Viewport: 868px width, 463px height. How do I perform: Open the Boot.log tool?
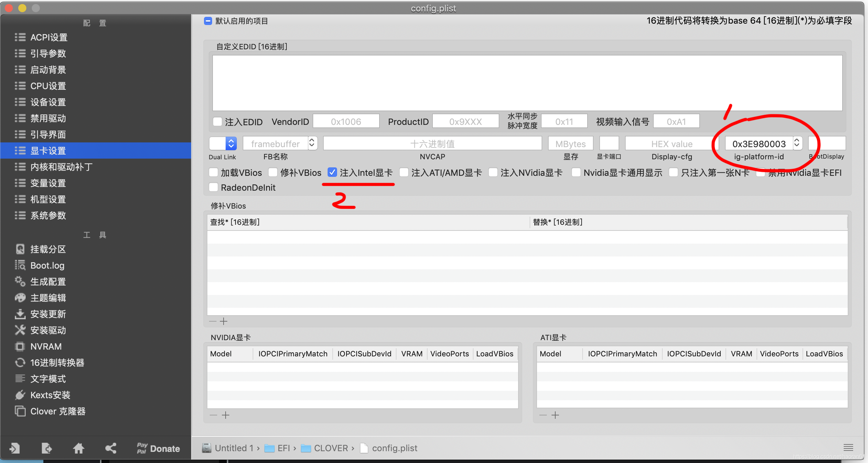[x=47, y=266]
